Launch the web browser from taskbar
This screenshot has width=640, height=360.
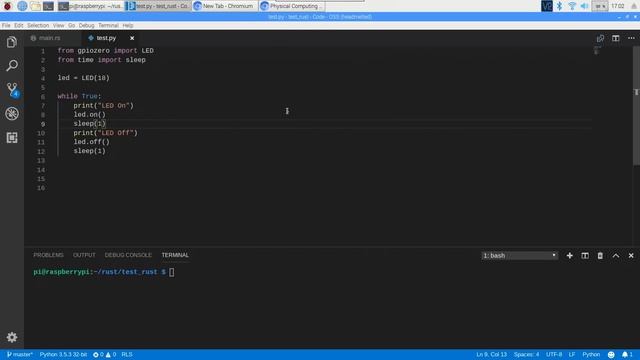pos(22,6)
